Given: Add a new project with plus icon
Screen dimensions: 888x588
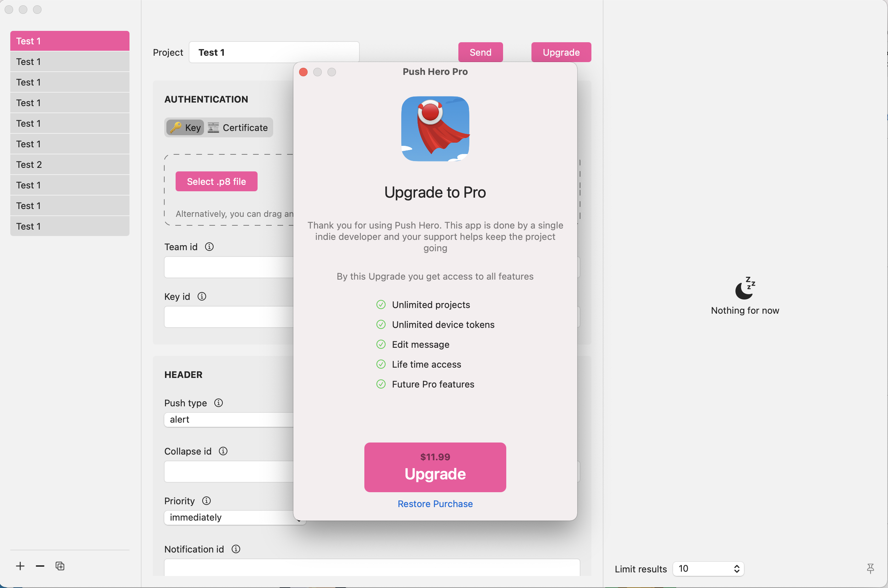Looking at the screenshot, I should 20,566.
